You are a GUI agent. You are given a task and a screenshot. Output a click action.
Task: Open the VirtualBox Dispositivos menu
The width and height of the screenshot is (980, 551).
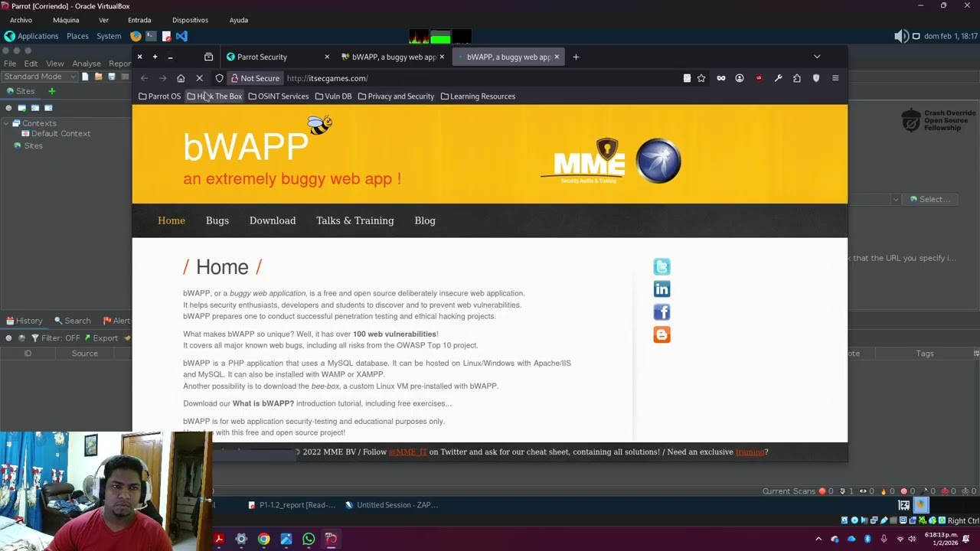pyautogui.click(x=190, y=20)
